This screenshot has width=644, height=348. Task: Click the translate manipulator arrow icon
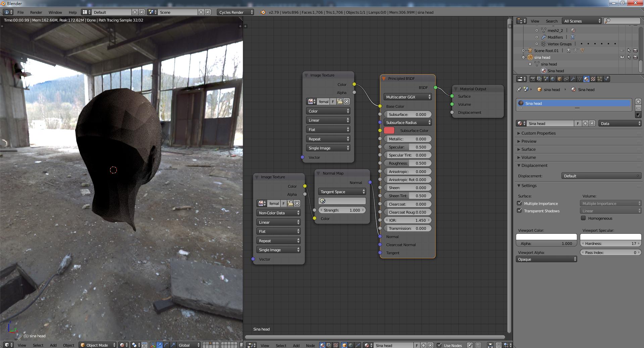coord(159,345)
